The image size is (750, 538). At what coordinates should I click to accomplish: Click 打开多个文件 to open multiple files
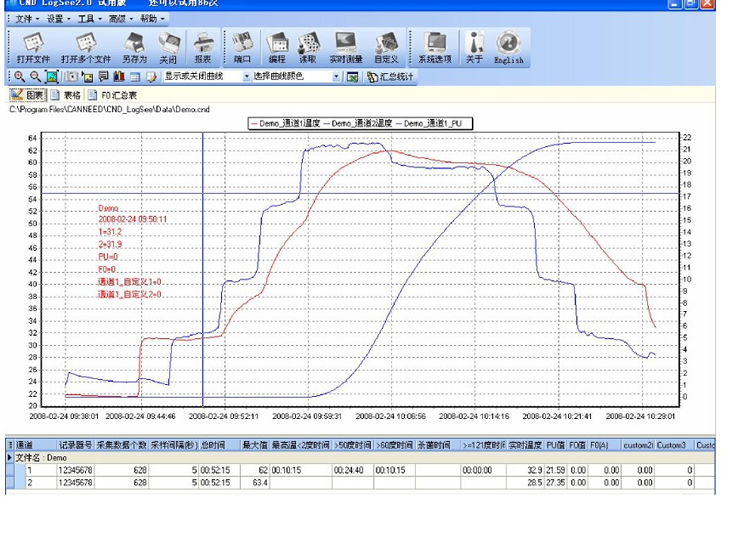(85, 46)
